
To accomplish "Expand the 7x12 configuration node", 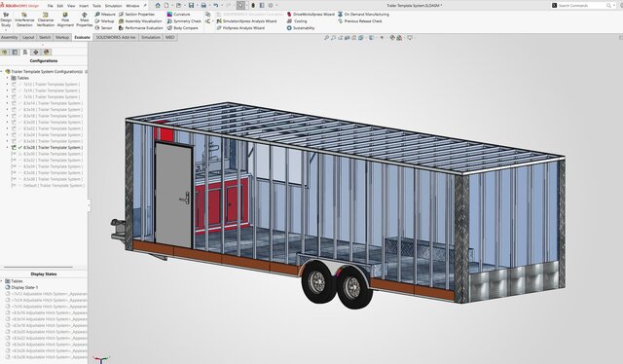I will pos(7,85).
